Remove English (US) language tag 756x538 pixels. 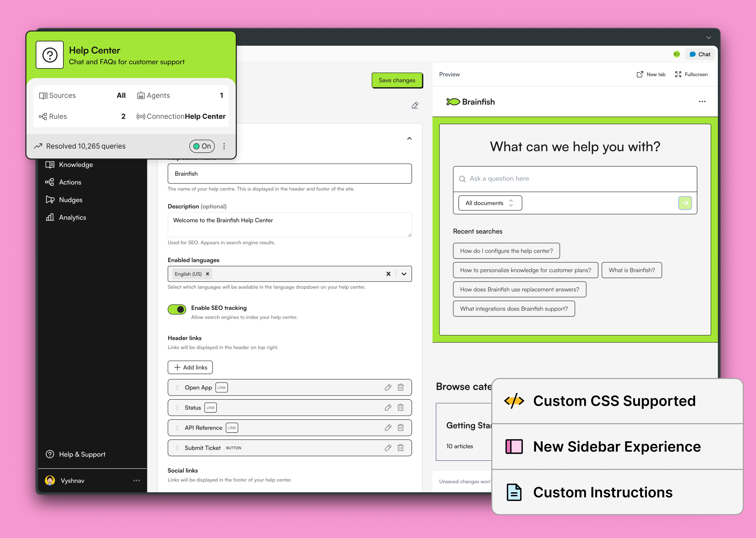(x=208, y=274)
